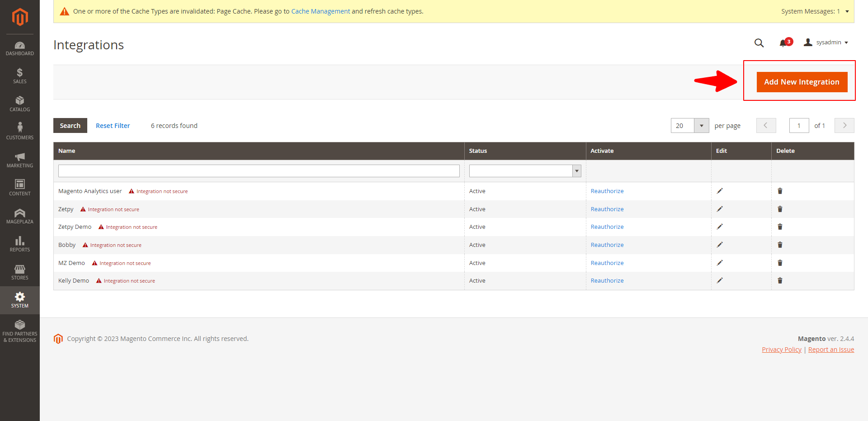The image size is (868, 421).
Task: Go to the previous page
Action: pos(766,126)
